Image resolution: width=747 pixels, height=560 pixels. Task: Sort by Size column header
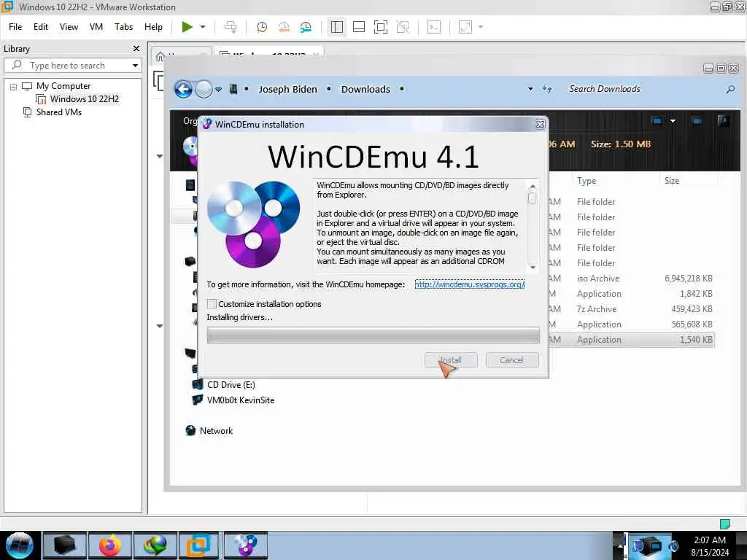(x=672, y=181)
